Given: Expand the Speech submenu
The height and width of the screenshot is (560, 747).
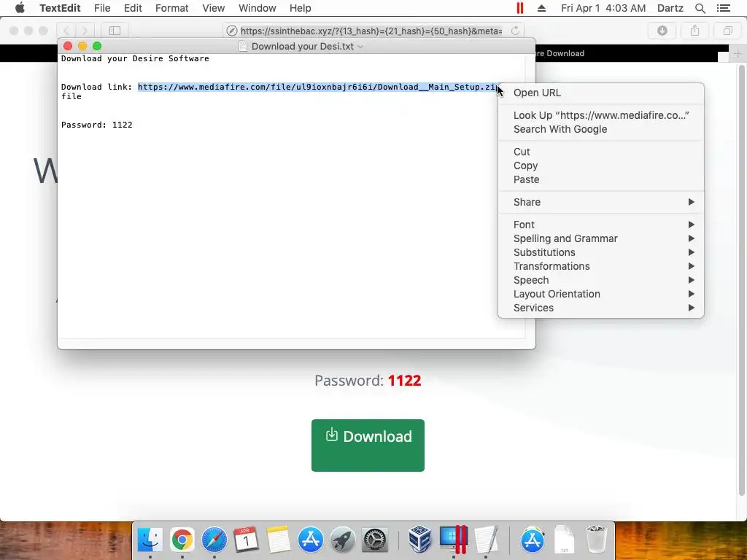Looking at the screenshot, I should (601, 279).
